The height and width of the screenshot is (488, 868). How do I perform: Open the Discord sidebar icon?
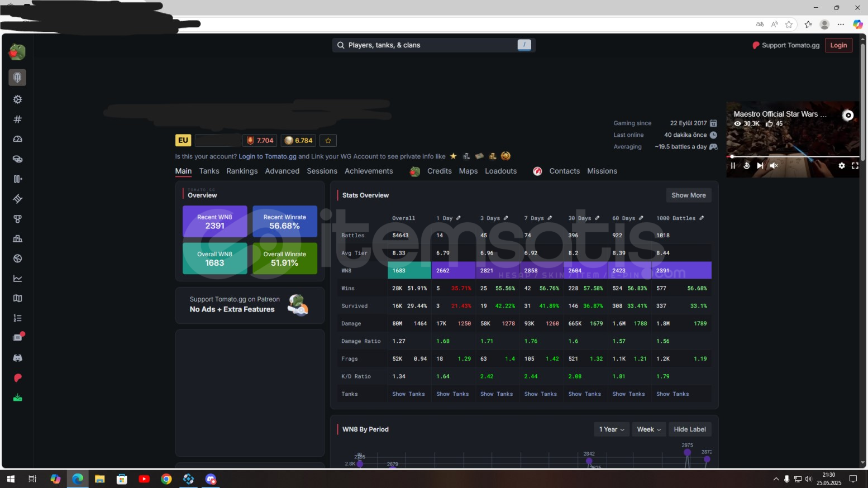(x=17, y=358)
